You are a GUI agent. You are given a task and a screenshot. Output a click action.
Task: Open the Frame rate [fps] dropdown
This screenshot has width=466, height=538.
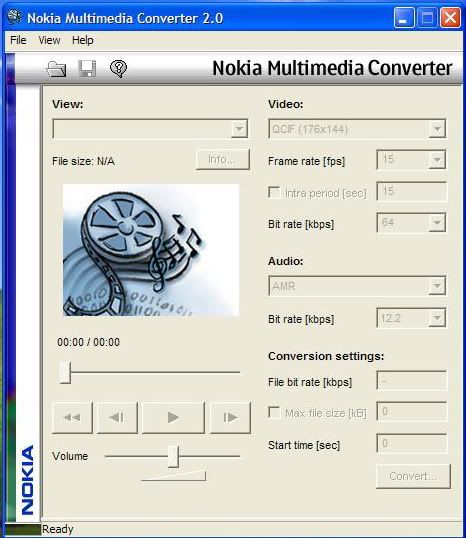coord(437,160)
